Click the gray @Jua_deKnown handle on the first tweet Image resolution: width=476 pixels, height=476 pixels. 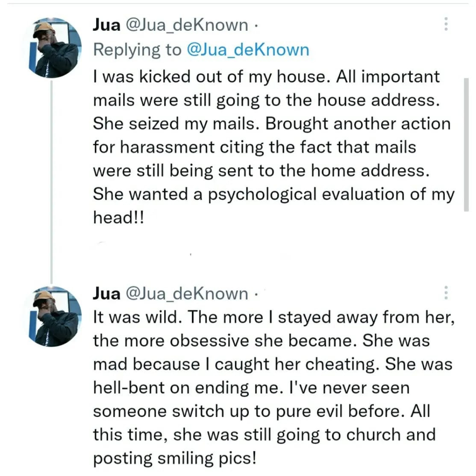pyautogui.click(x=187, y=25)
